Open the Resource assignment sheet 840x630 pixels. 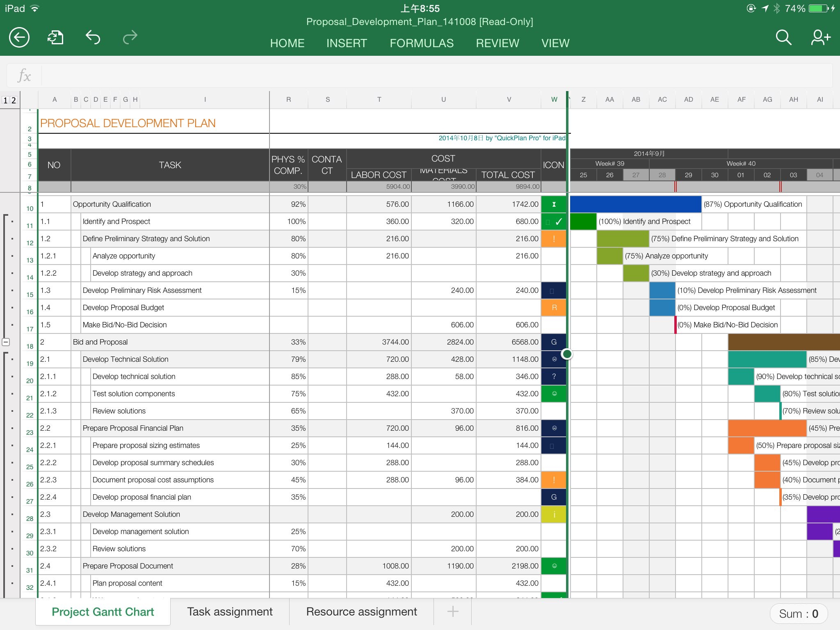pyautogui.click(x=361, y=612)
